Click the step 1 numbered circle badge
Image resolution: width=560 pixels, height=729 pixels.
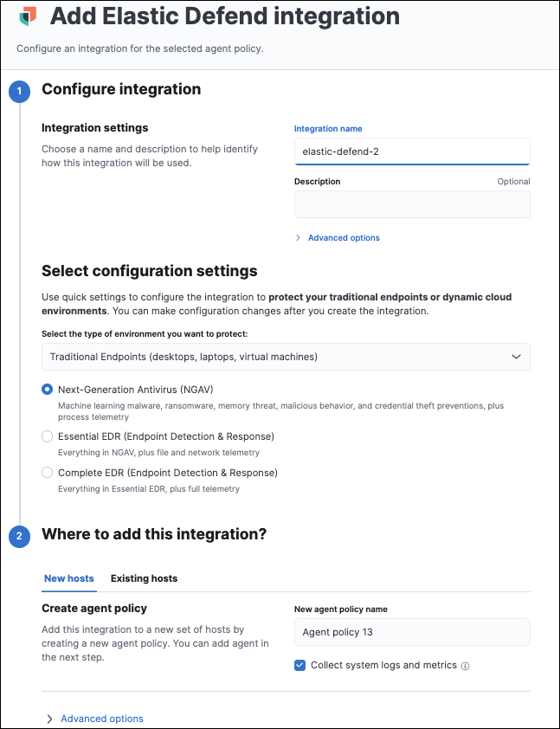[19, 91]
